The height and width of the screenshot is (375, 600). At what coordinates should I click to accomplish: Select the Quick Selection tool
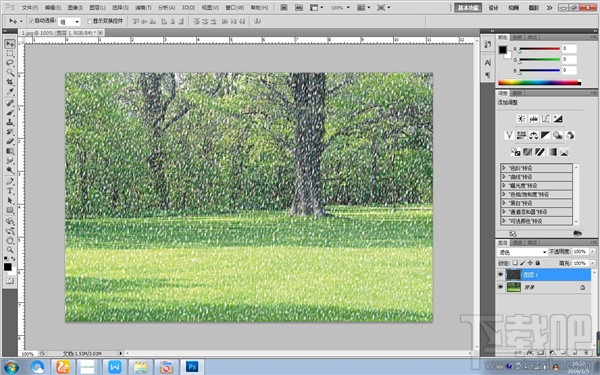[x=10, y=73]
